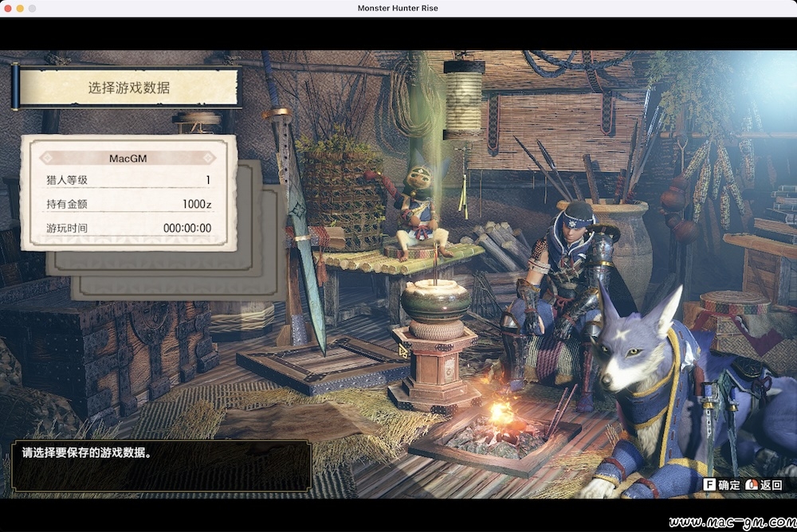Select the MacGM save slot name
The width and height of the screenshot is (797, 532).
[x=128, y=158]
